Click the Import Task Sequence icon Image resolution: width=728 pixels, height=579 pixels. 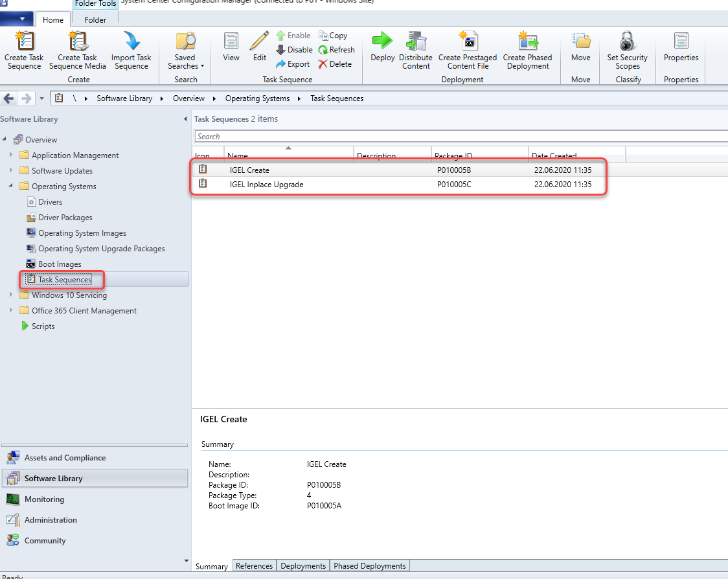131,42
